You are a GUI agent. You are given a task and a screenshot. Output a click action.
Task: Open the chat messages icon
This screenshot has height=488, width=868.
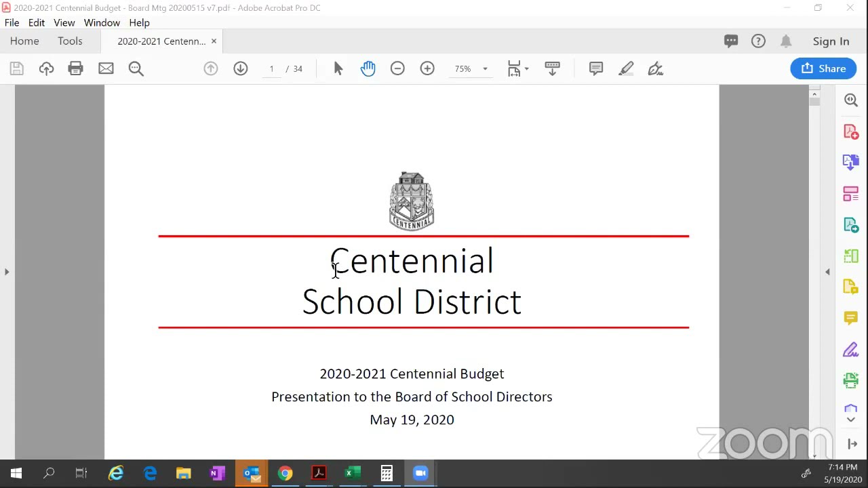click(731, 41)
